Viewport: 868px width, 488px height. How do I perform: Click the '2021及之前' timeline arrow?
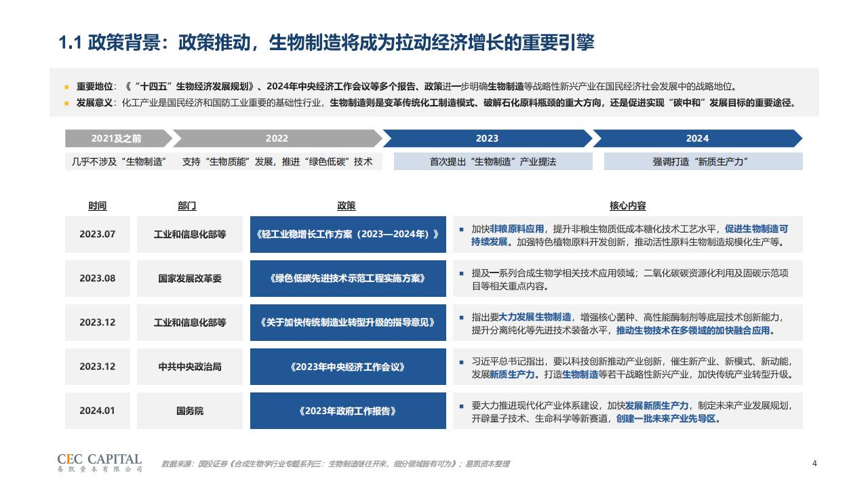tap(119, 138)
